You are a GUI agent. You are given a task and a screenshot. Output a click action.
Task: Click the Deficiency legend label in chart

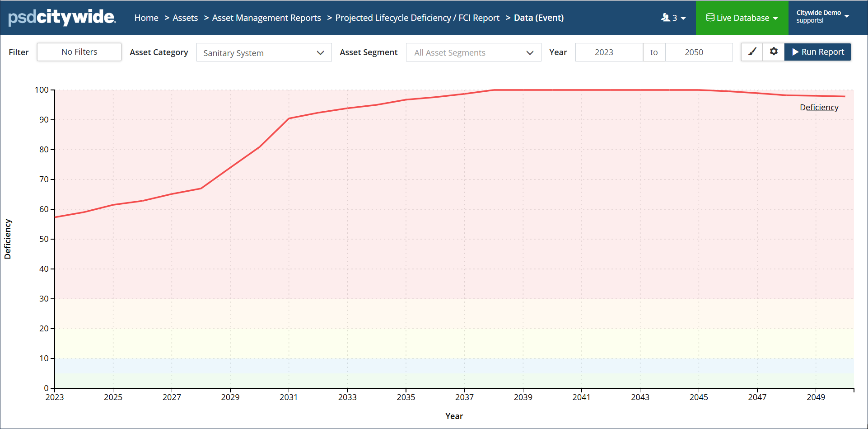(x=819, y=108)
